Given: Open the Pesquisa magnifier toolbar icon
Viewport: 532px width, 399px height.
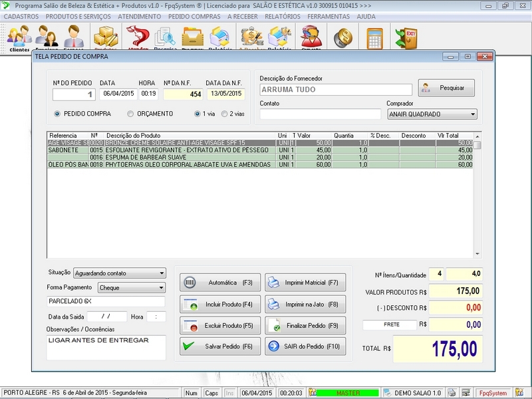Looking at the screenshot, I should coord(164,37).
